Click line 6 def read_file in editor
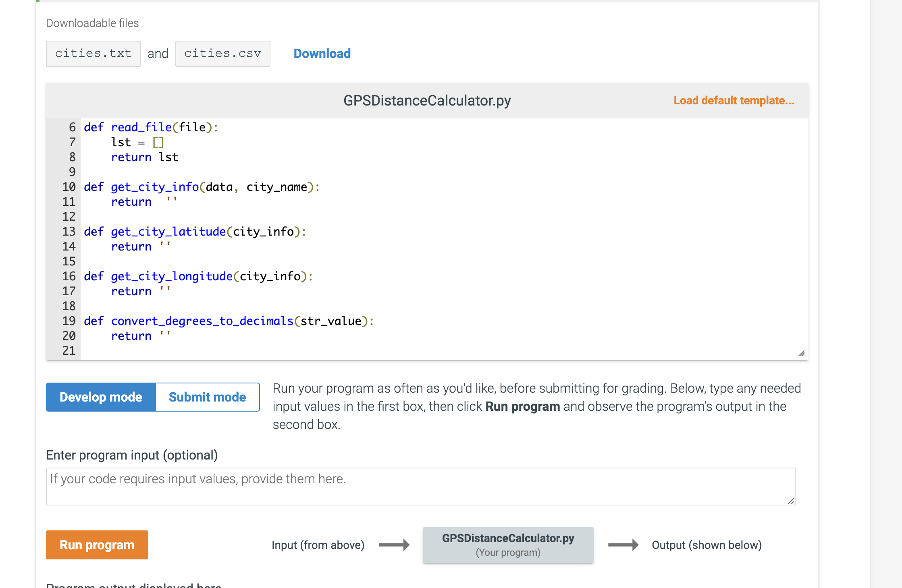This screenshot has height=588, width=902. coord(151,127)
